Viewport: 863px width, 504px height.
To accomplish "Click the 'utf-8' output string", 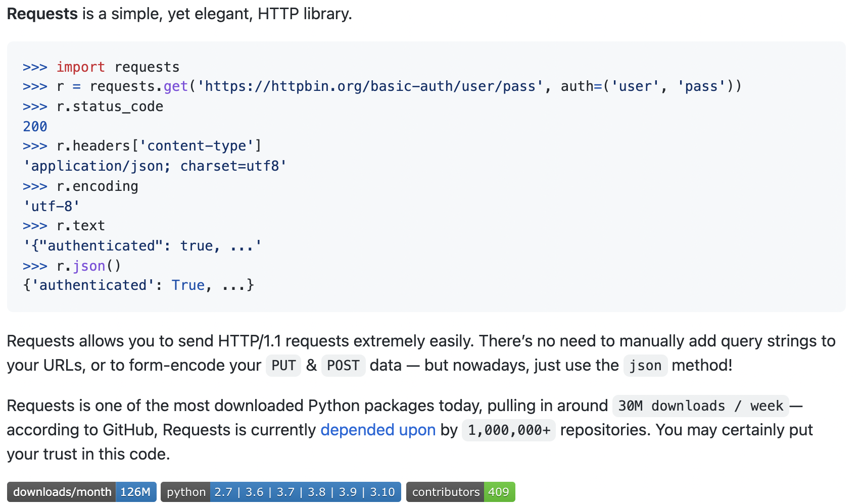I will 52,206.
